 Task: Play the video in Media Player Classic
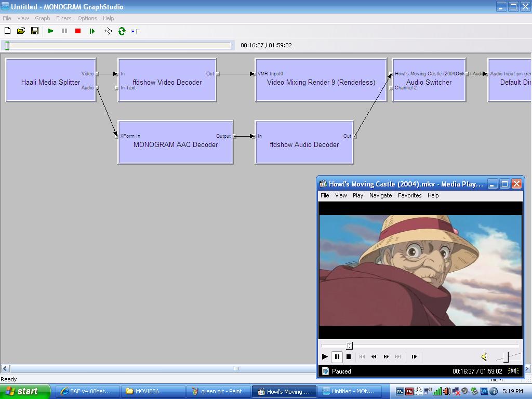click(x=325, y=356)
